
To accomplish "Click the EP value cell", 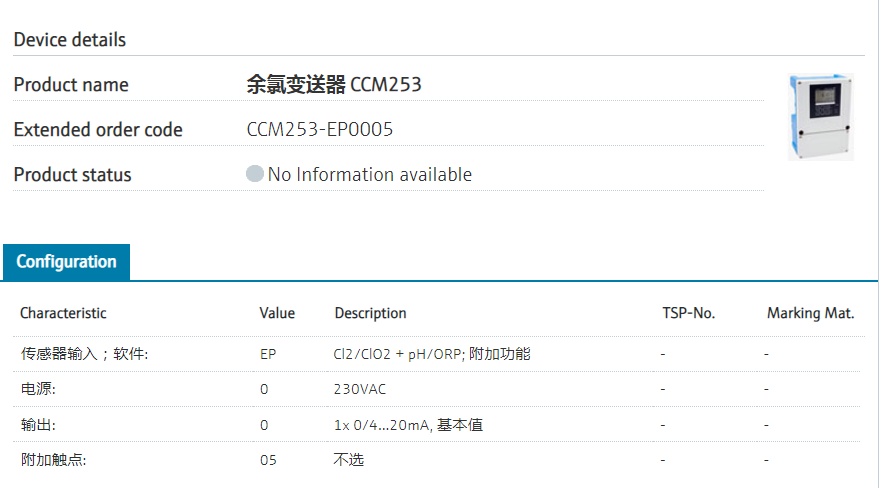I will [268, 354].
